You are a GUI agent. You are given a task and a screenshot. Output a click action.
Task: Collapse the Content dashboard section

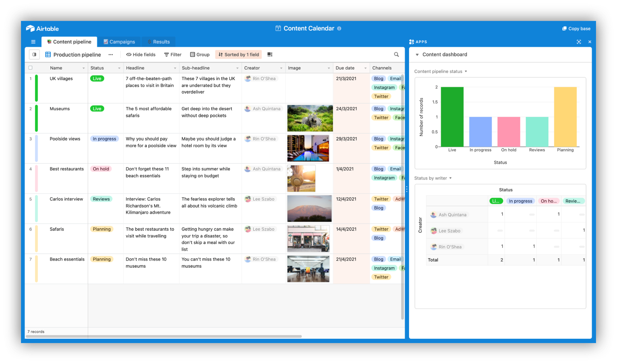[x=417, y=55]
